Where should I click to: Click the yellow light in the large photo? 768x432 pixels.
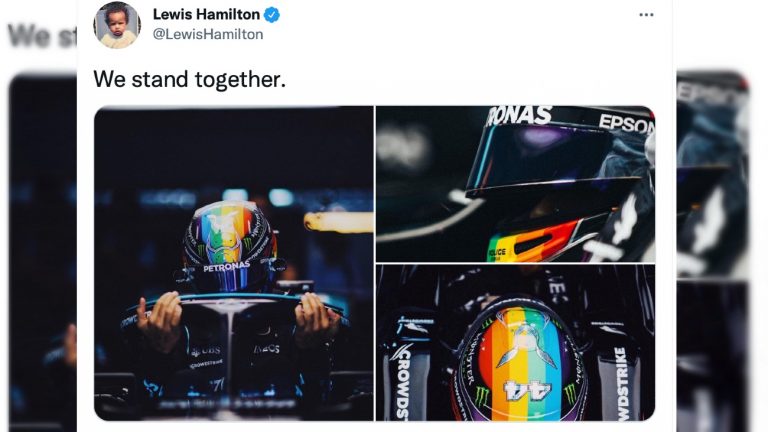338,222
